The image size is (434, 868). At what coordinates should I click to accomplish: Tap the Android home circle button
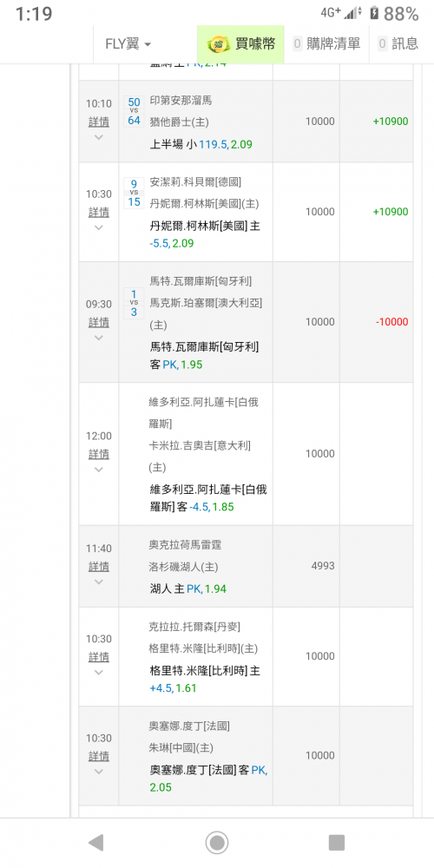click(x=217, y=843)
